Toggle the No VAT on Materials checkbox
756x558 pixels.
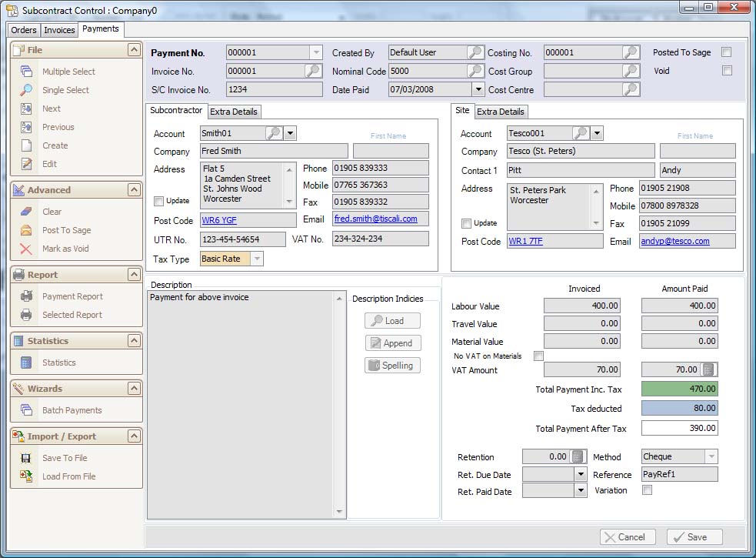click(x=538, y=356)
